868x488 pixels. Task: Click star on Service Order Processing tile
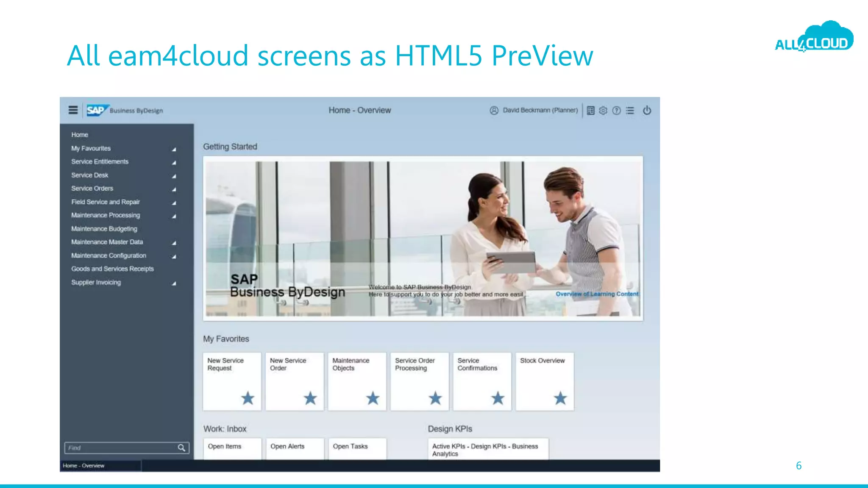435,398
